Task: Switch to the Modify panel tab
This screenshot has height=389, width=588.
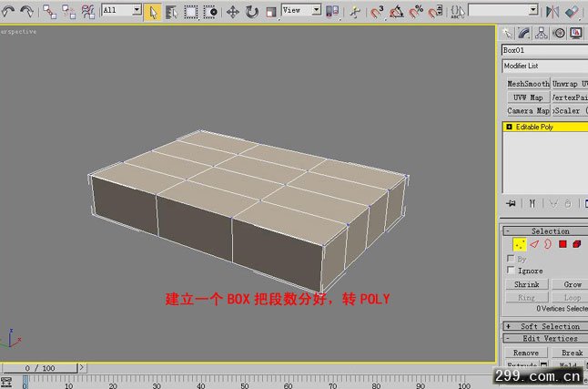Action: click(524, 34)
